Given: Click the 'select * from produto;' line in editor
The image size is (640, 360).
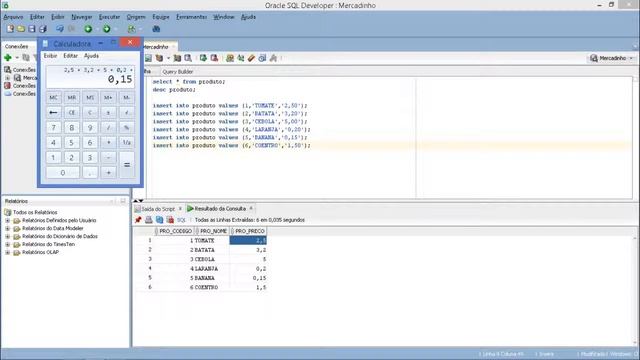Looking at the screenshot, I should [x=189, y=82].
